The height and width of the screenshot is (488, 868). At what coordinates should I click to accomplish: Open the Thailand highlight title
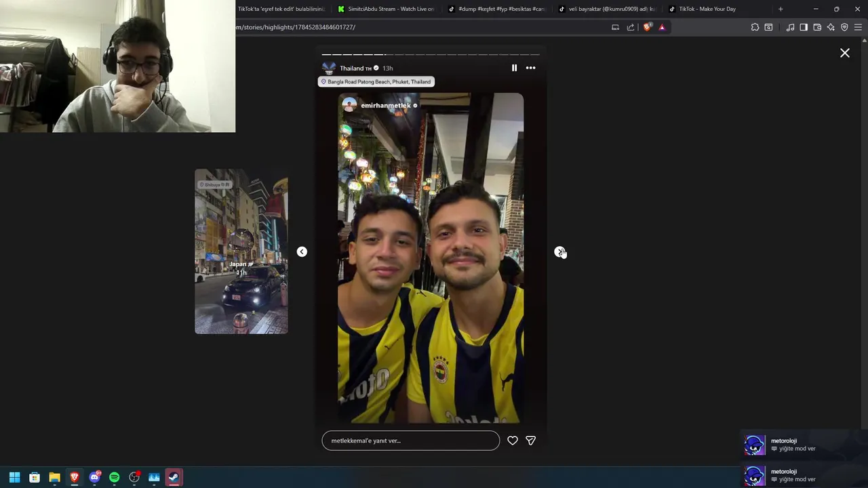click(355, 68)
